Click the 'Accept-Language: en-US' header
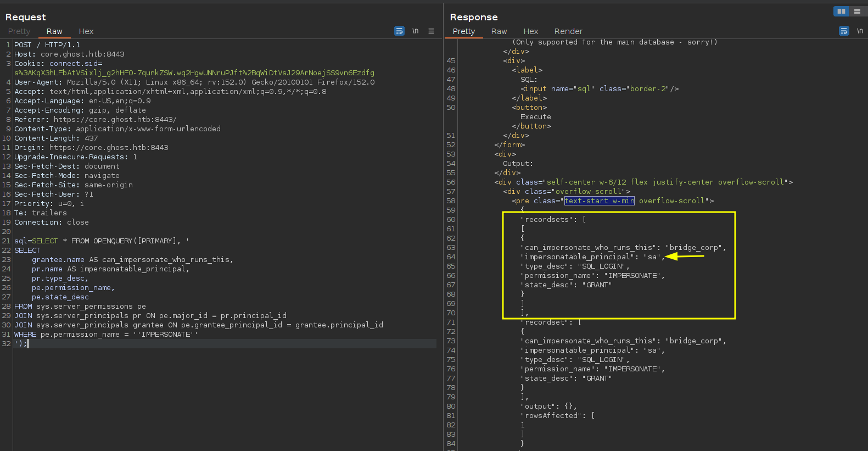 (x=82, y=101)
